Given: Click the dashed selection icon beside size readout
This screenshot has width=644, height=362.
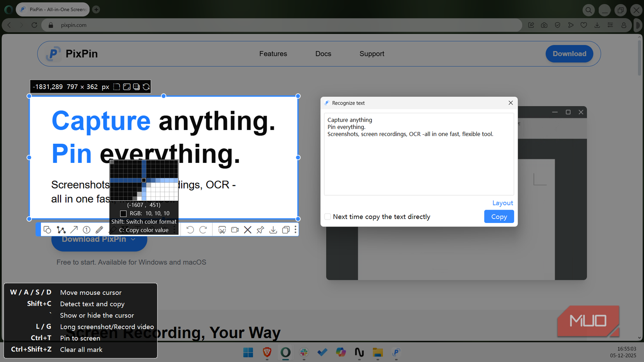Looking at the screenshot, I should coord(117,87).
